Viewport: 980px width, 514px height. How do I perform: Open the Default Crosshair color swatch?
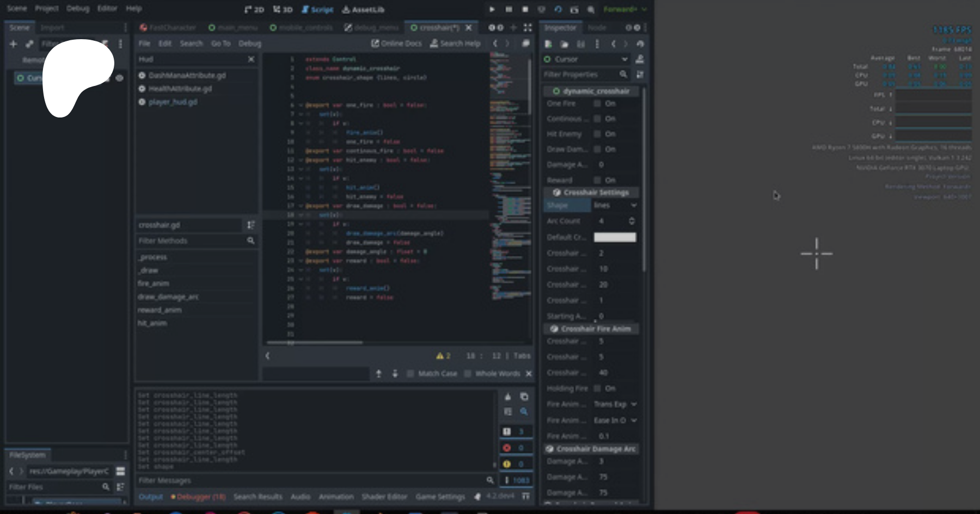tap(615, 237)
